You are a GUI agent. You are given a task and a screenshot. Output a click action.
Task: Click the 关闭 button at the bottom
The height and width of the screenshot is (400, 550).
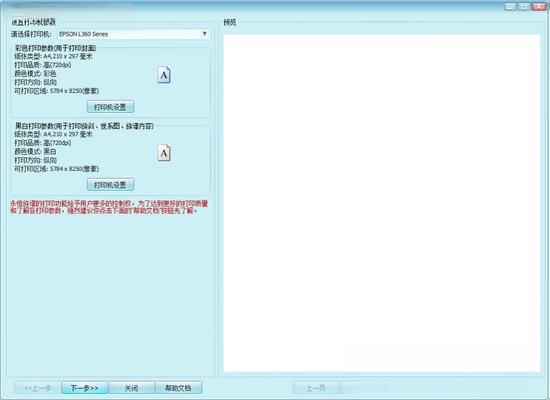coord(132,388)
